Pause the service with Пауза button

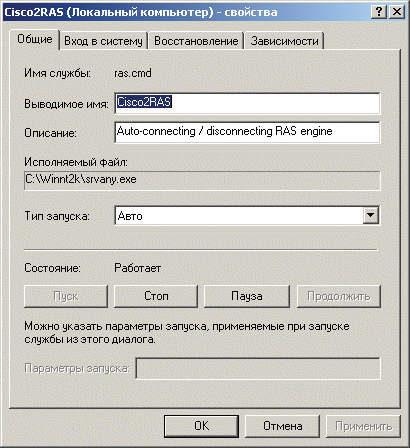[247, 296]
